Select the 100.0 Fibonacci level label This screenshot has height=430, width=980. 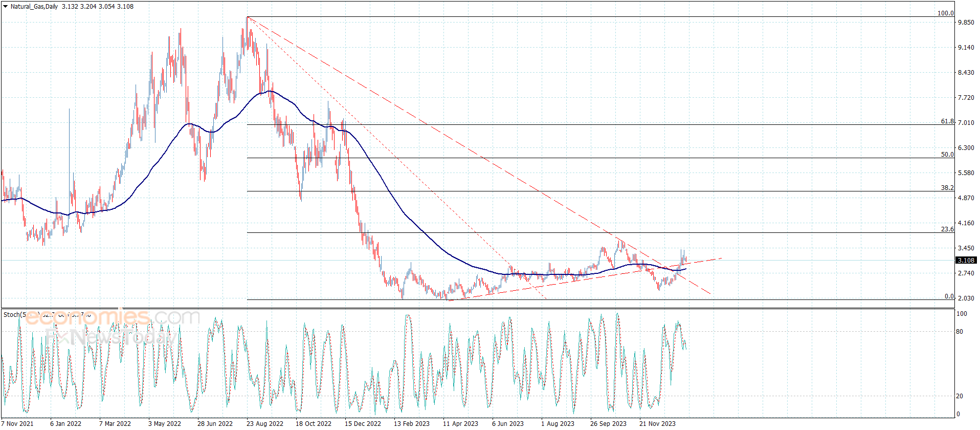click(x=945, y=13)
